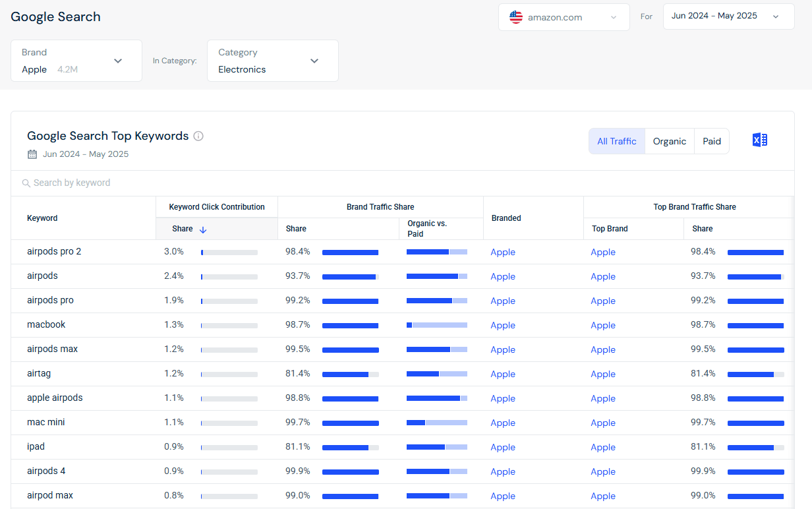Click the calendar icon under the table title

click(x=32, y=154)
